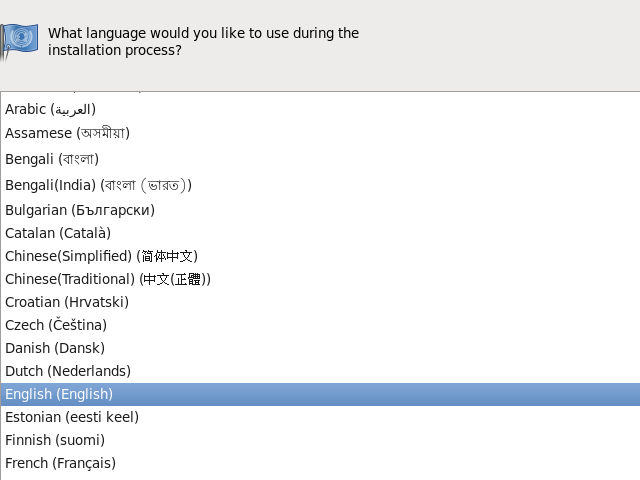Image resolution: width=640 pixels, height=480 pixels.
Task: Select the Bengali language entry
Action: 52,159
